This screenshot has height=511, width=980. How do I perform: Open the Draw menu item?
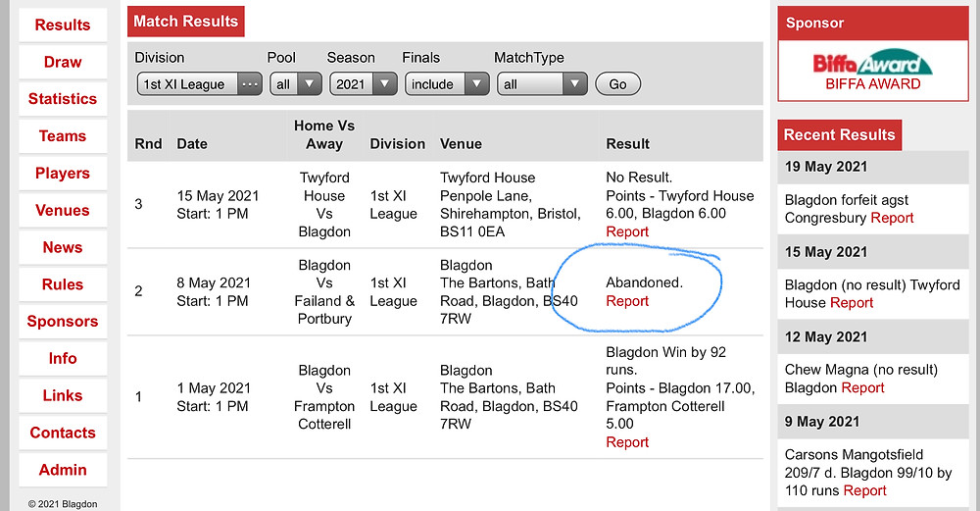click(x=63, y=62)
